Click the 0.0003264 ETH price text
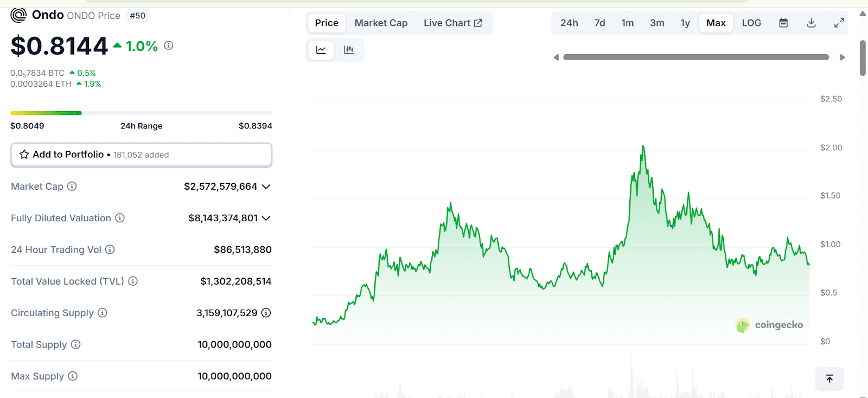 pyautogui.click(x=41, y=84)
